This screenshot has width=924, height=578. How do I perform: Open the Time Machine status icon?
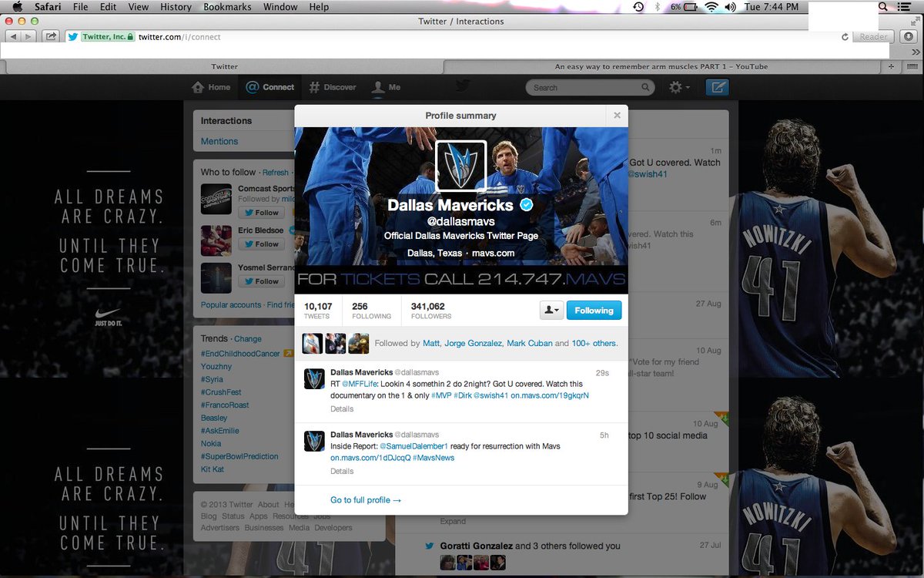tap(638, 7)
